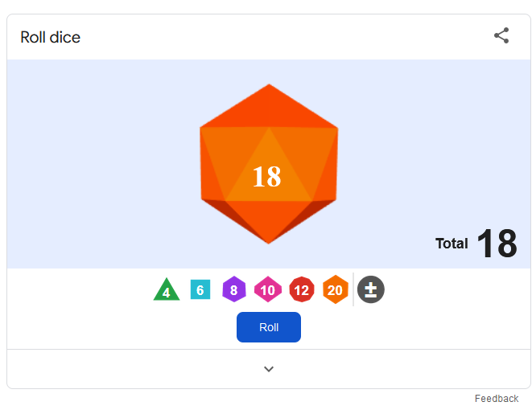532x410 pixels.
Task: Choose the red 12-sided die icon
Action: pyautogui.click(x=302, y=289)
